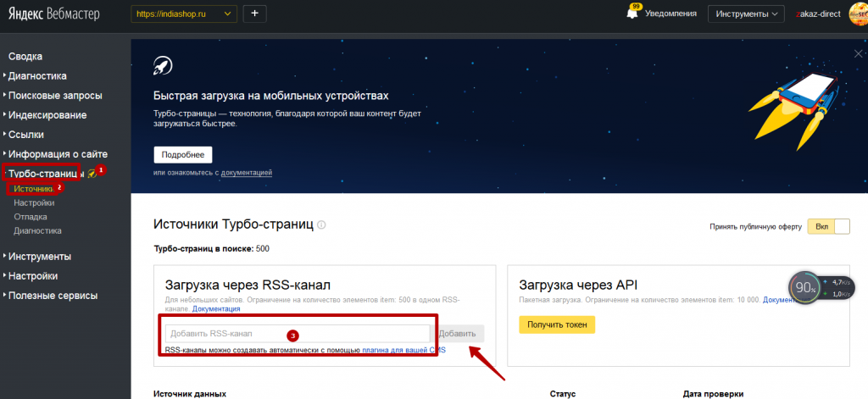Click the Добавить RSS-канал input field

(x=297, y=334)
